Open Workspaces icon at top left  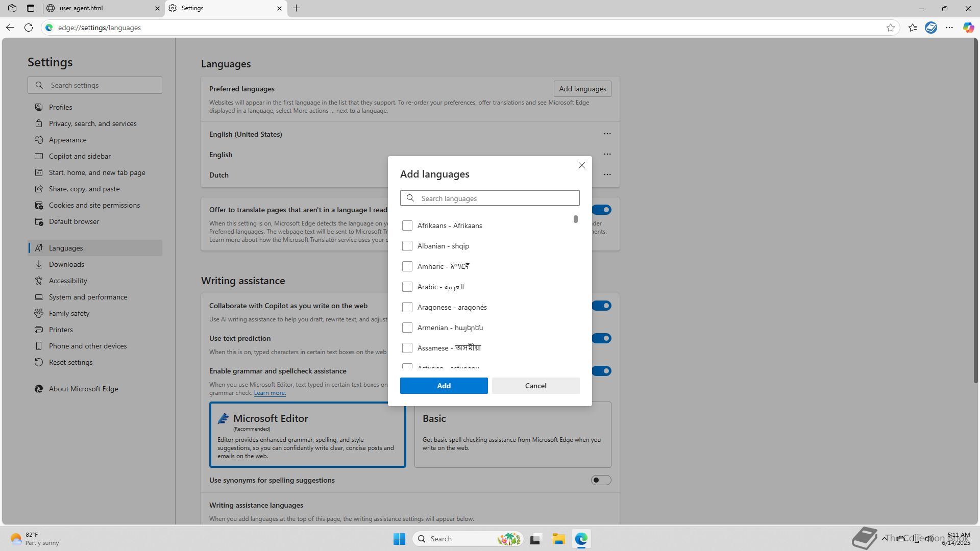(x=12, y=8)
